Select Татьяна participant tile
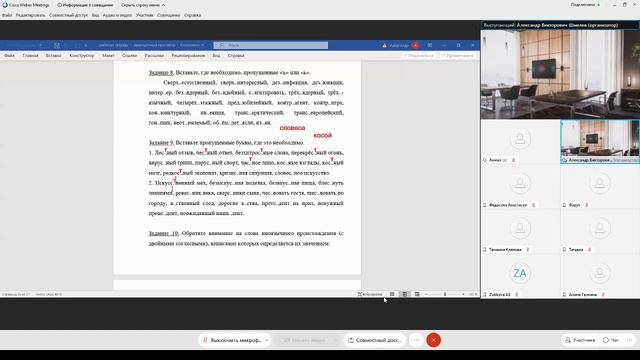640x360 pixels. (600, 231)
